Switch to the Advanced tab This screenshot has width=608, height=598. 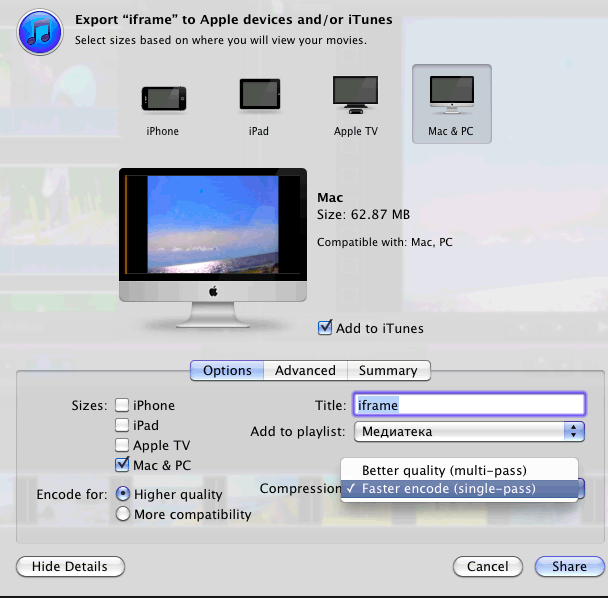306,370
